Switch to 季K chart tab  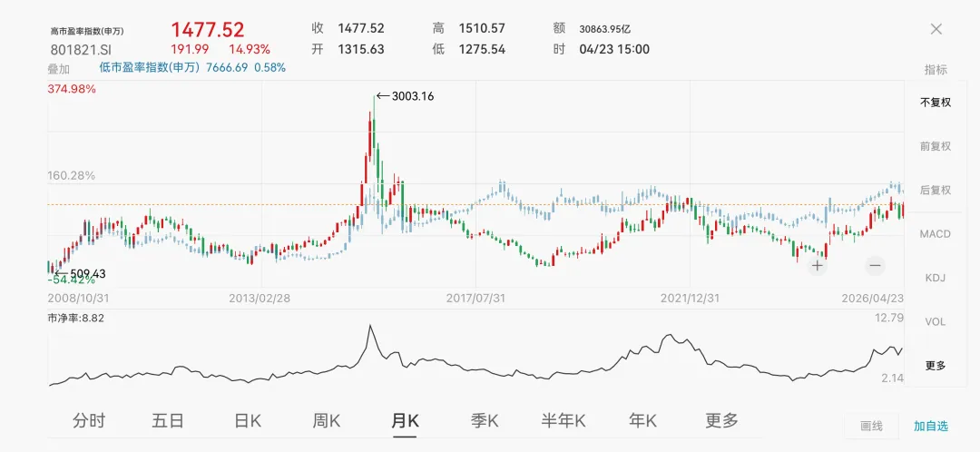(485, 421)
